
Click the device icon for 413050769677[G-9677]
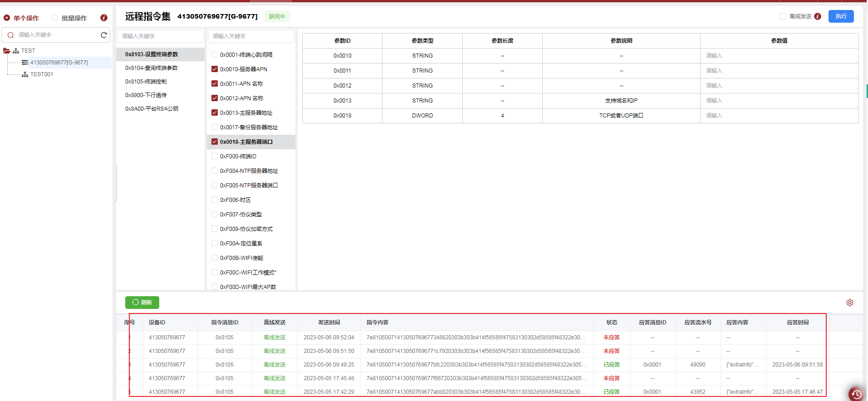25,63
